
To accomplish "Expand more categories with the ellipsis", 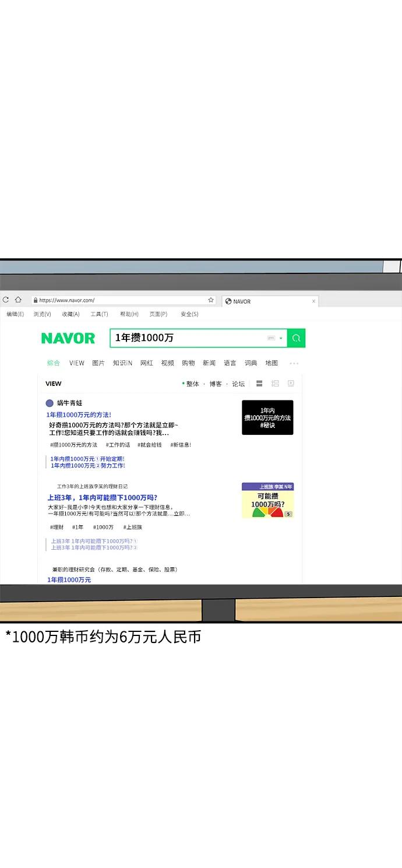I will pos(294,363).
